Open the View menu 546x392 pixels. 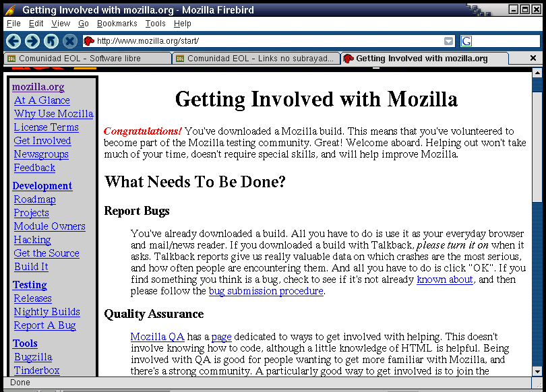tap(61, 24)
